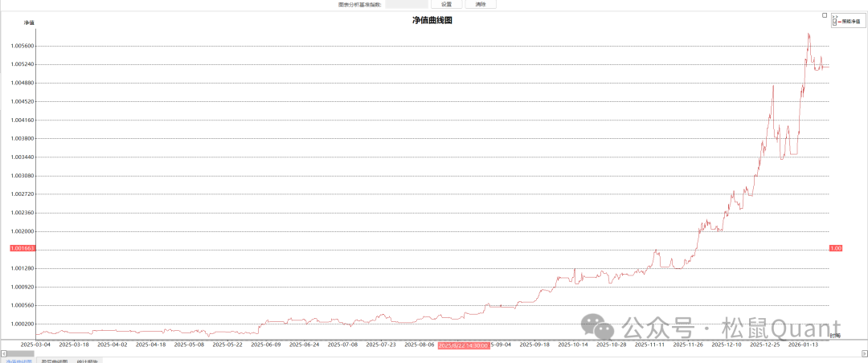The image size is (868, 363).
Task: Click the benchmark index input field
Action: pyautogui.click(x=406, y=4)
